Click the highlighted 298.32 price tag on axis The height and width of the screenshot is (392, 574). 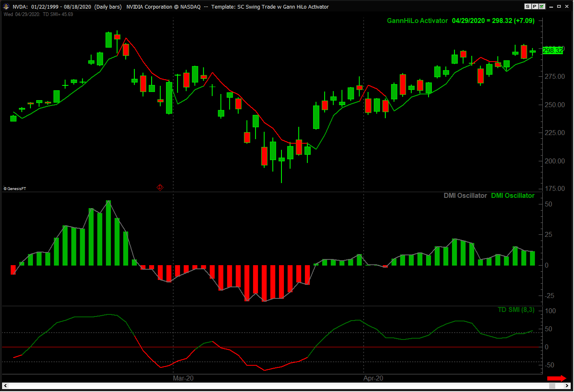click(x=553, y=50)
